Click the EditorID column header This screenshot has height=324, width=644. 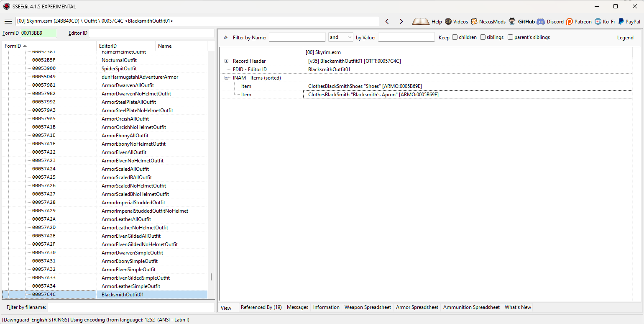[126, 46]
